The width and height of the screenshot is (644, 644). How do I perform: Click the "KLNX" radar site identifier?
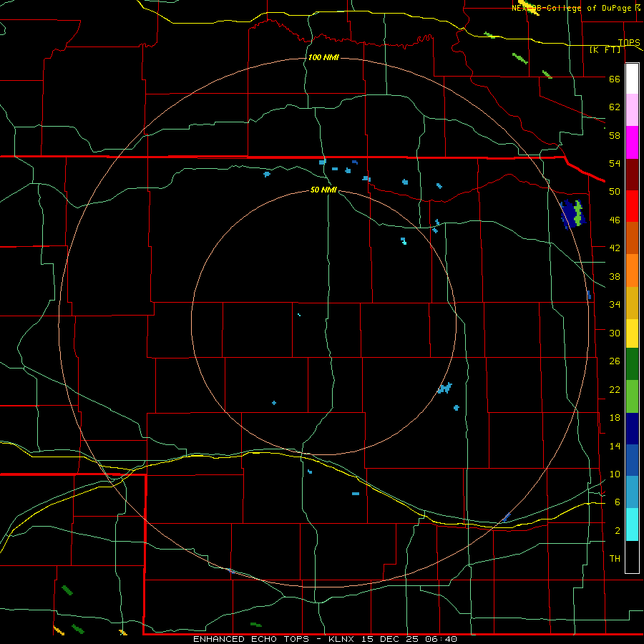tap(342, 639)
